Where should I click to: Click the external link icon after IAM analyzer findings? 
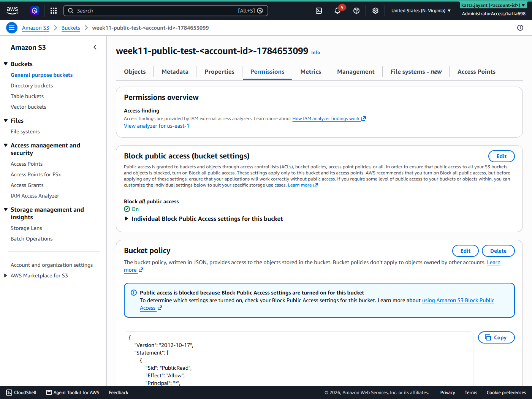(x=364, y=119)
